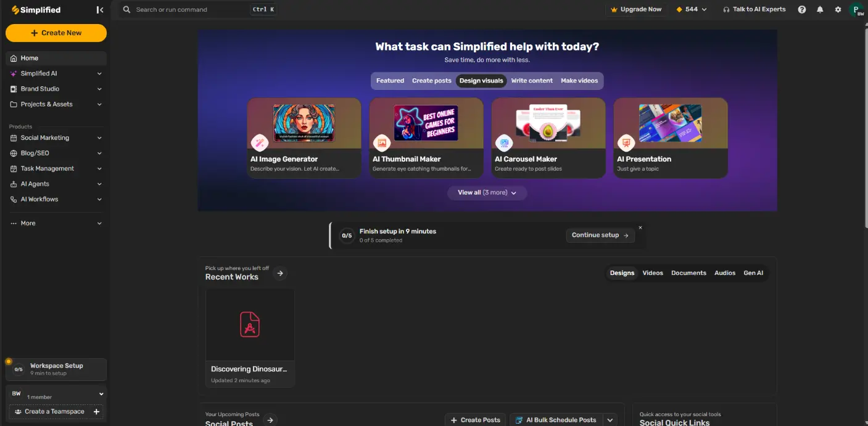Click the AI Workflows sidebar icon
Viewport: 868px width, 426px height.
(x=14, y=199)
